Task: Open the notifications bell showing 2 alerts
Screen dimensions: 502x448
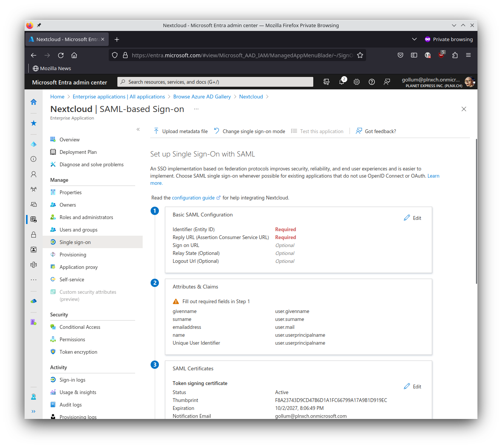Action: 342,82
